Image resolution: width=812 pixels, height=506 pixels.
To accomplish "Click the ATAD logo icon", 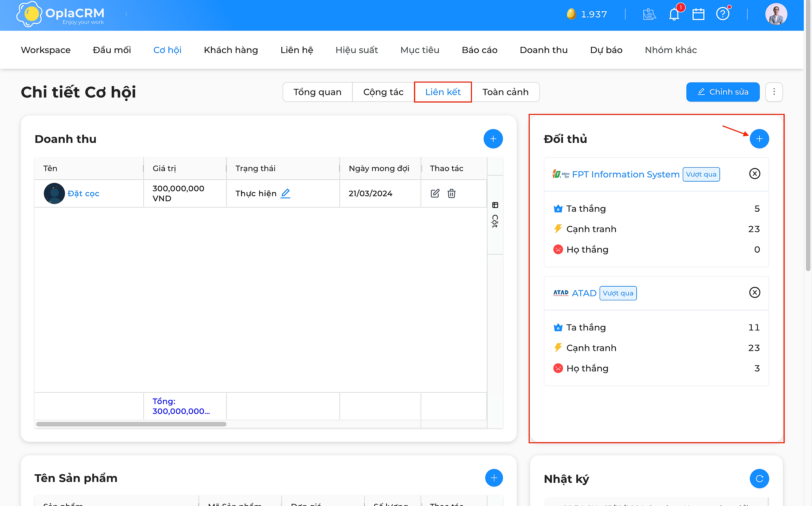I will (x=560, y=293).
